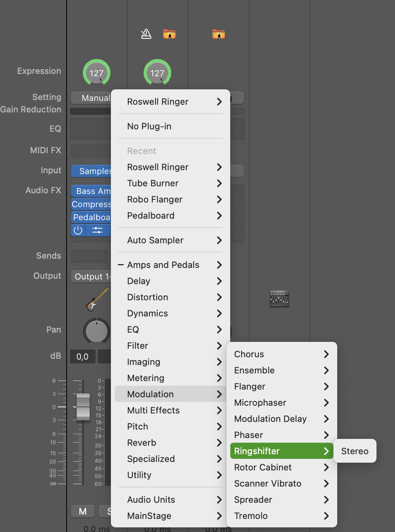The width and height of the screenshot is (395, 532).
Task: Open Pedalboard plug-in settings sliders icon
Action: [x=97, y=230]
